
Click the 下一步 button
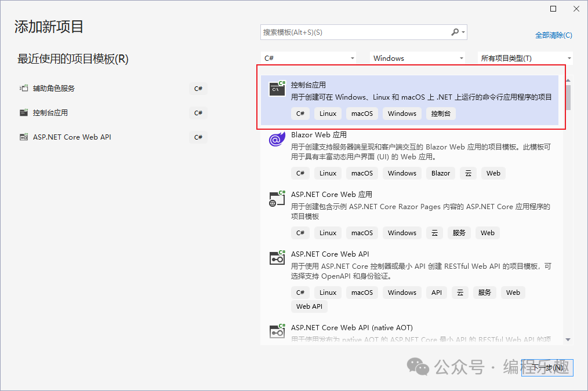coord(547,367)
